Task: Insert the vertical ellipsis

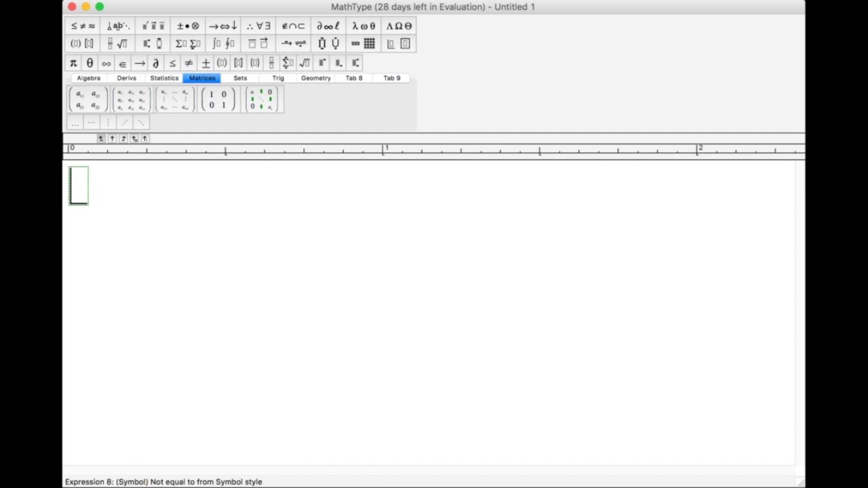Action: (x=108, y=123)
